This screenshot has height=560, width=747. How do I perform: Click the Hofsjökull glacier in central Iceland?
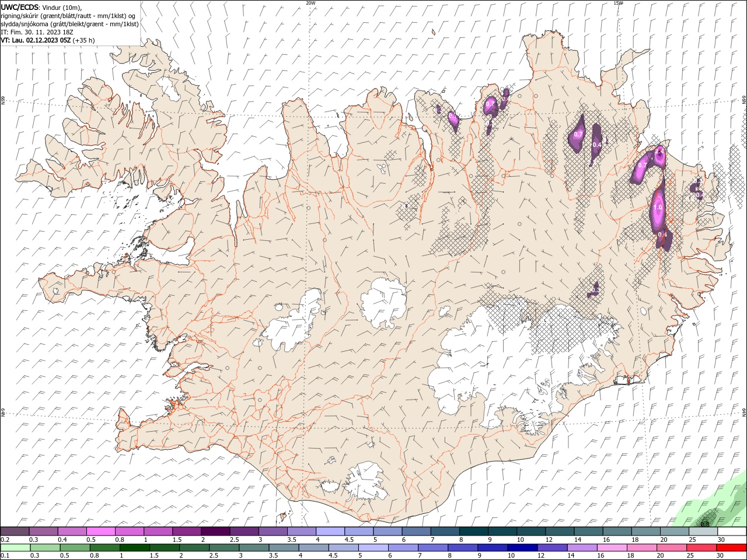[384, 302]
